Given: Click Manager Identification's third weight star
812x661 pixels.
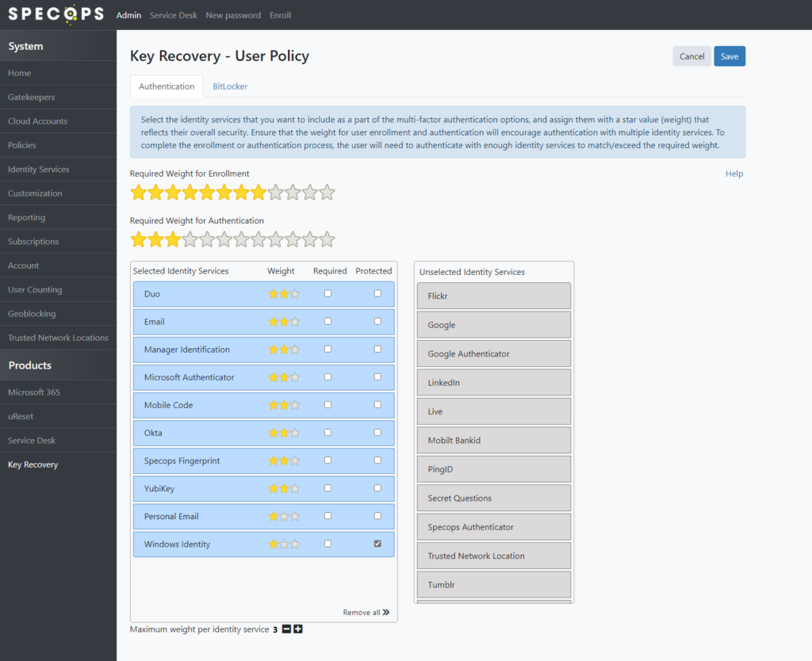Looking at the screenshot, I should (295, 350).
